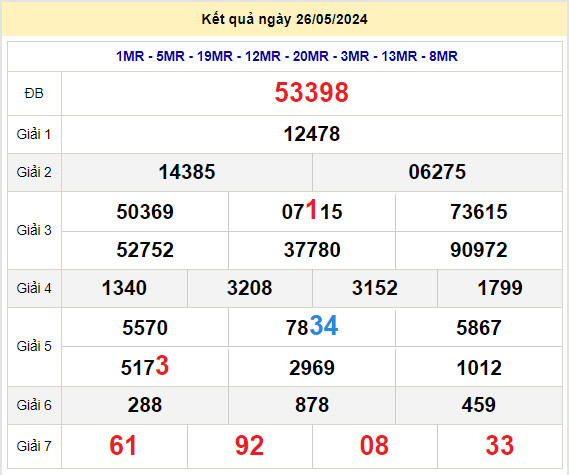
Task: Select the Giải 2 number 14385
Action: 187,172
